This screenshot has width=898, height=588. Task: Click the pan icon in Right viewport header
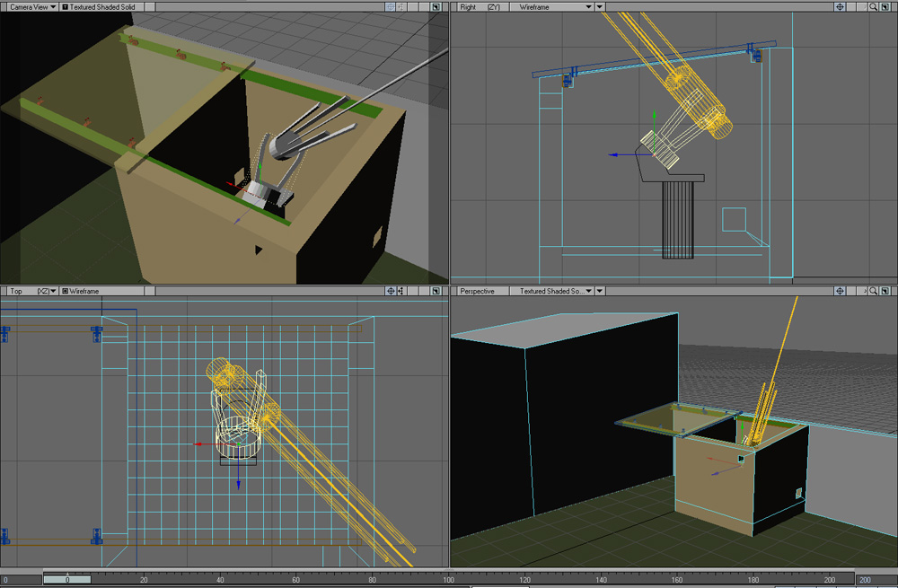841,6
